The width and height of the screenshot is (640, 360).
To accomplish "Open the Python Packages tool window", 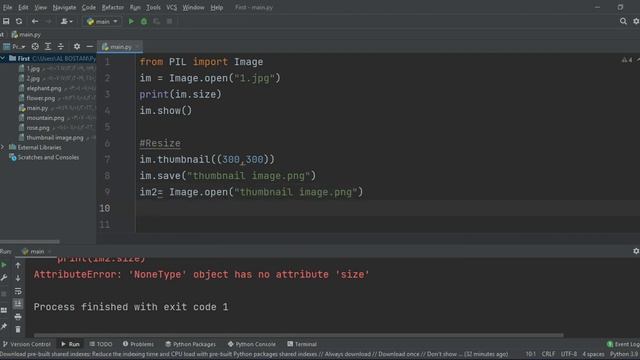I will 190,344.
